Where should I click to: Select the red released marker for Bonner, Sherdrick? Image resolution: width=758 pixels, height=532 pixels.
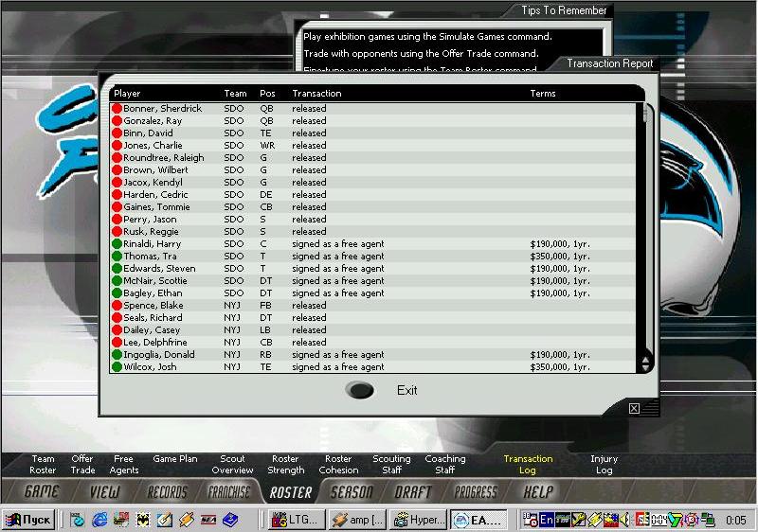pyautogui.click(x=117, y=109)
